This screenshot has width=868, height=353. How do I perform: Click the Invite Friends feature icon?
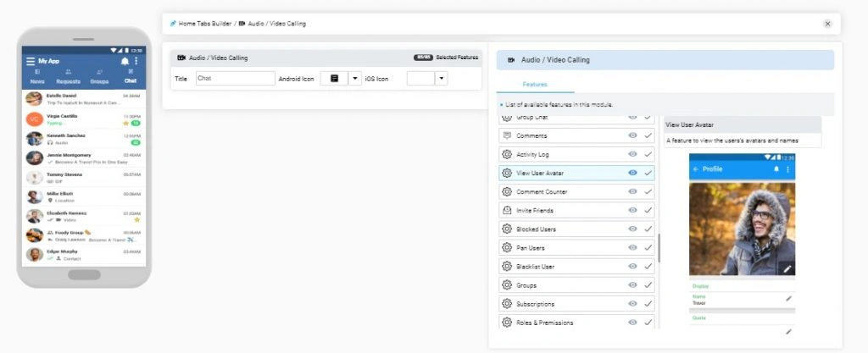pos(508,210)
